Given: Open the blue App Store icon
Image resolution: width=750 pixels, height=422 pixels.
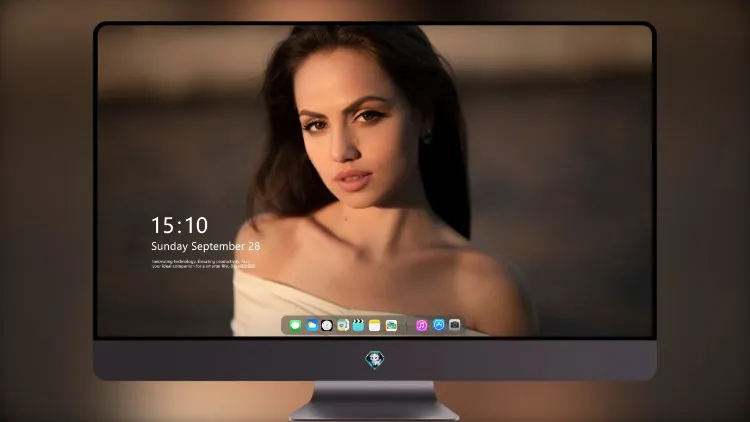Looking at the screenshot, I should coord(439,325).
